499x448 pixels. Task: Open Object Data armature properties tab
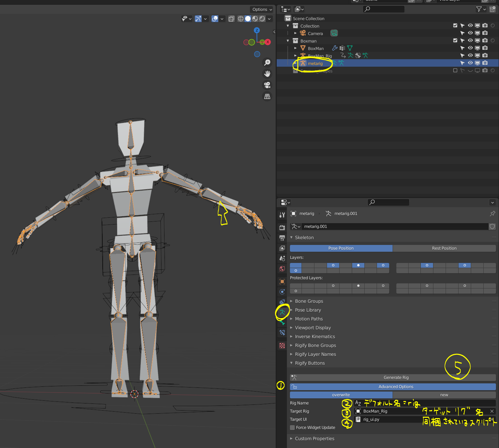(282, 312)
